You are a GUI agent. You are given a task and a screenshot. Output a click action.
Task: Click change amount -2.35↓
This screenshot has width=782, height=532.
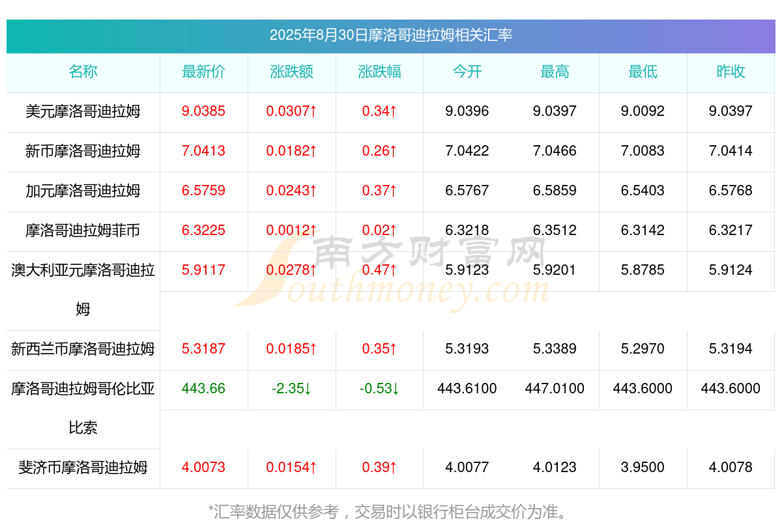point(292,389)
